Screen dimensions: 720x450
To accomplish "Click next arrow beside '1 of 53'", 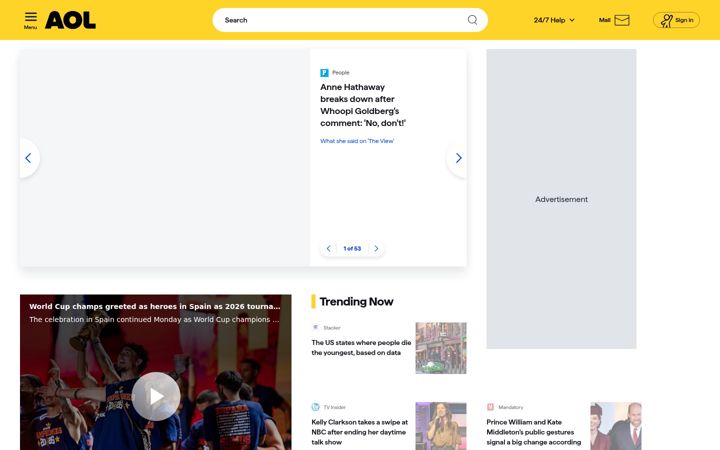I will [x=376, y=248].
